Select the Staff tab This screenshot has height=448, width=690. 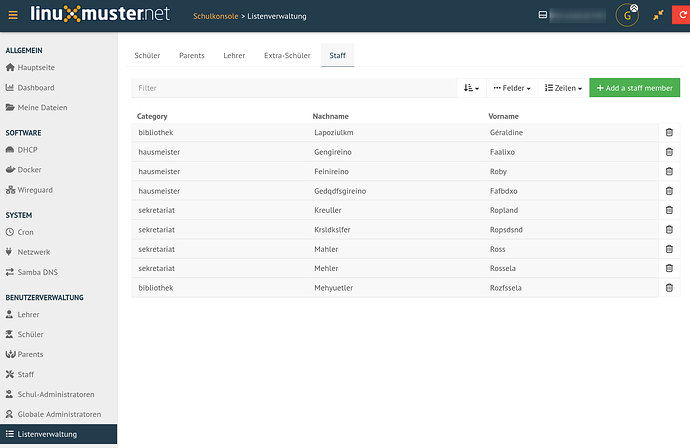[338, 55]
